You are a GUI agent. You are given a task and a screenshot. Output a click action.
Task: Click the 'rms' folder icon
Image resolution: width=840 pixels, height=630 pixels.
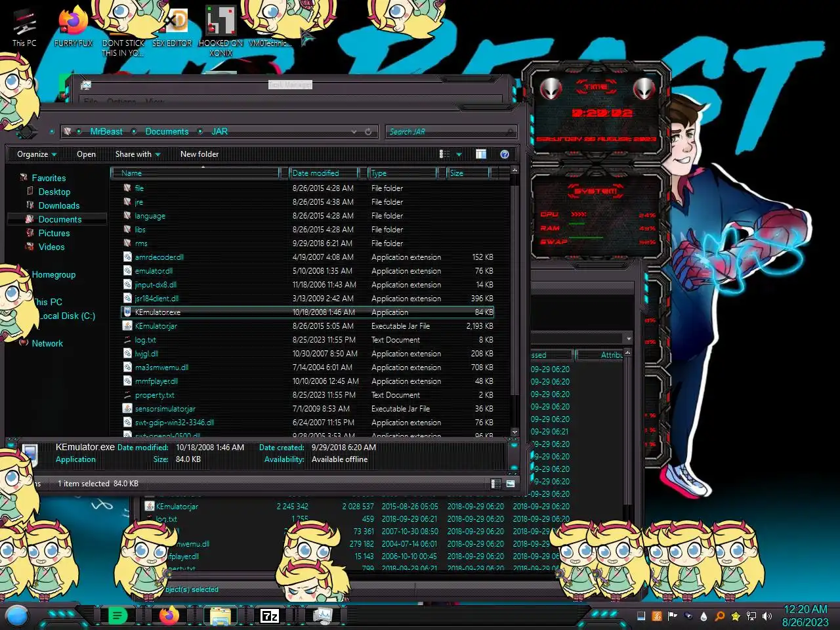[128, 243]
